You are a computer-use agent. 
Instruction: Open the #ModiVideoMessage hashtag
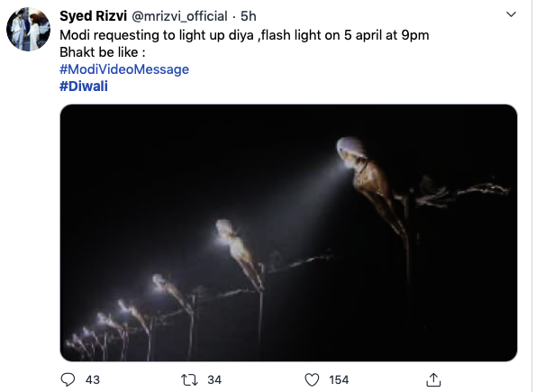(123, 68)
